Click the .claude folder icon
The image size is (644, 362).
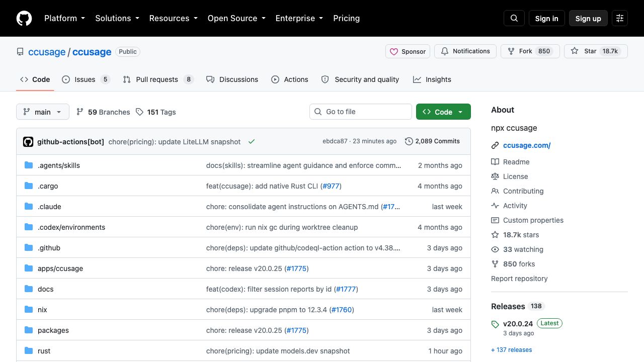pyautogui.click(x=29, y=207)
